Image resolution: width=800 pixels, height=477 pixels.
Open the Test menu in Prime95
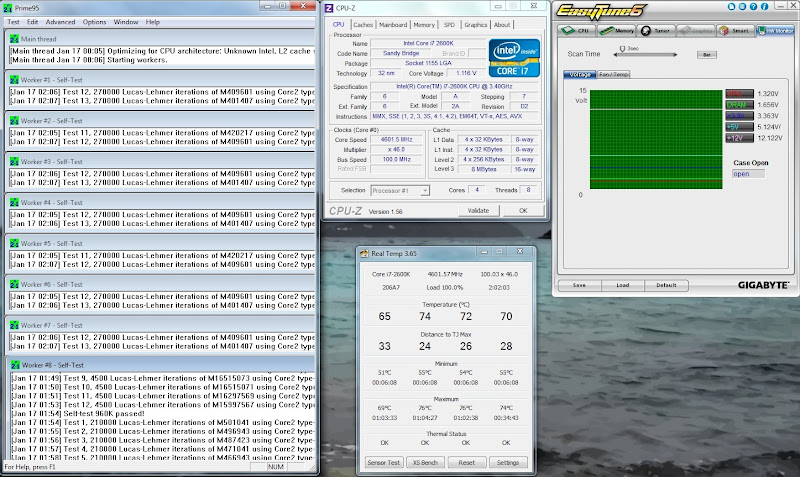[13, 22]
